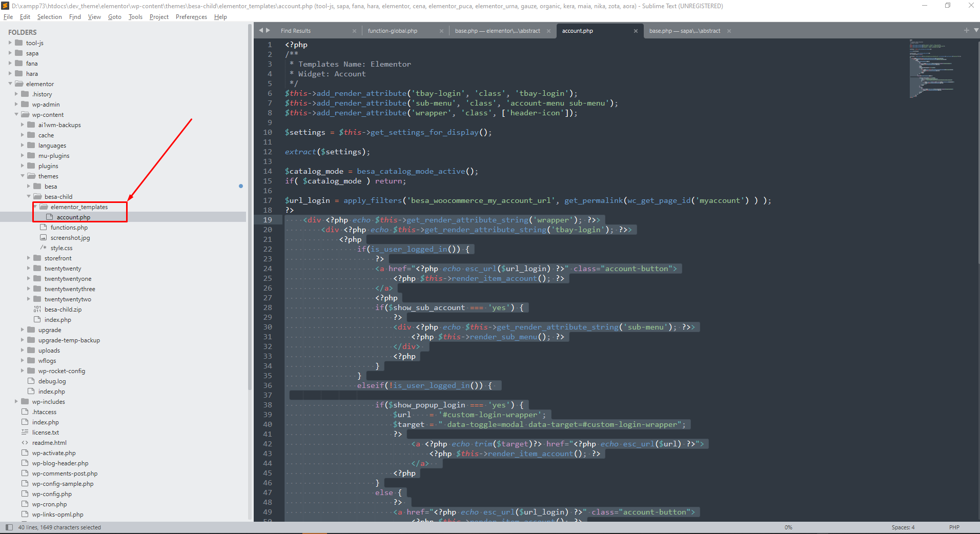Screen dimensions: 980x534
Task: Click the readme.html file icon
Action: [x=25, y=442]
